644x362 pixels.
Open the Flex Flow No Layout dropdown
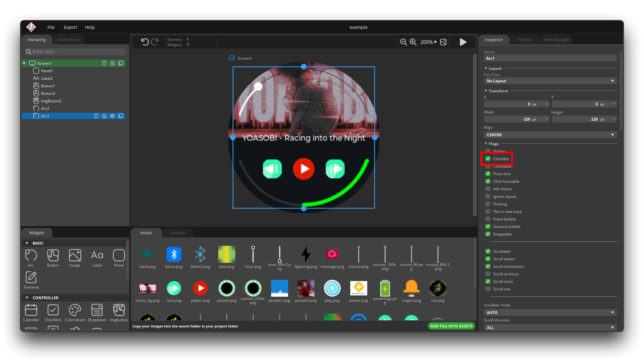550,81
